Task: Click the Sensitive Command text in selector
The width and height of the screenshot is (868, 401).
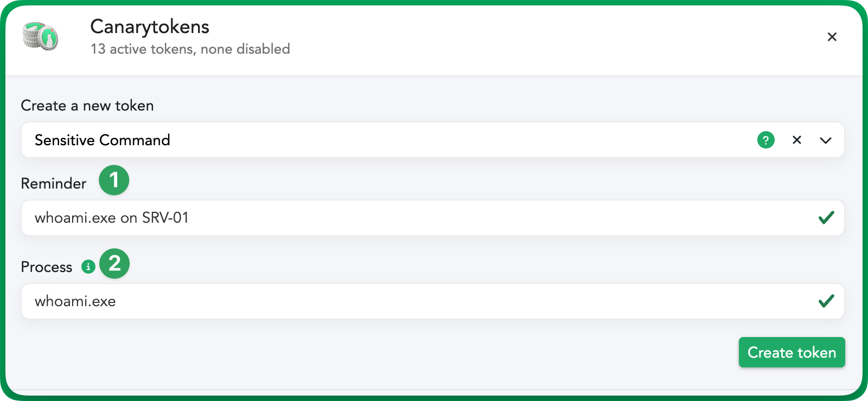Action: click(103, 140)
